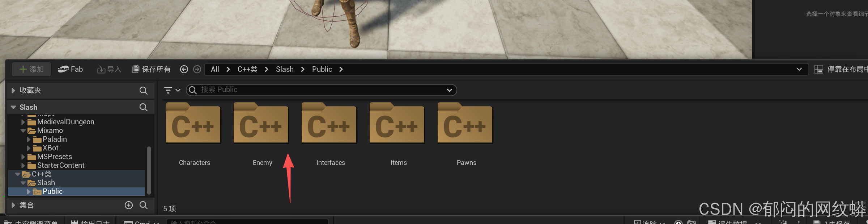Select Slash under C++类 in tree

[46, 183]
